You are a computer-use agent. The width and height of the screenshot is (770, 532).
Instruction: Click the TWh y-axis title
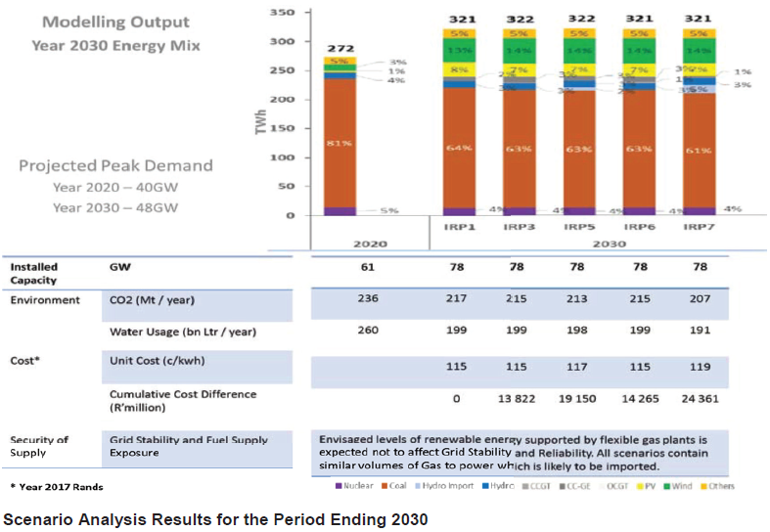(x=261, y=121)
